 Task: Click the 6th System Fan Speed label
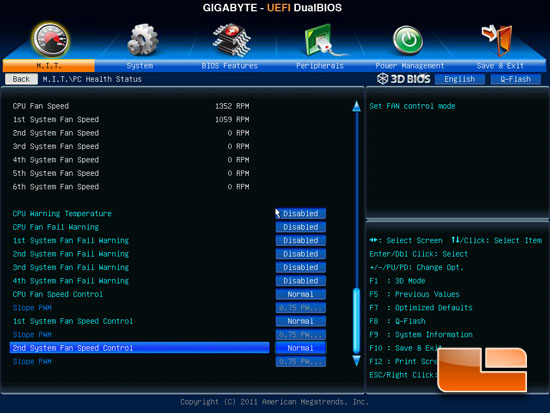tap(56, 187)
